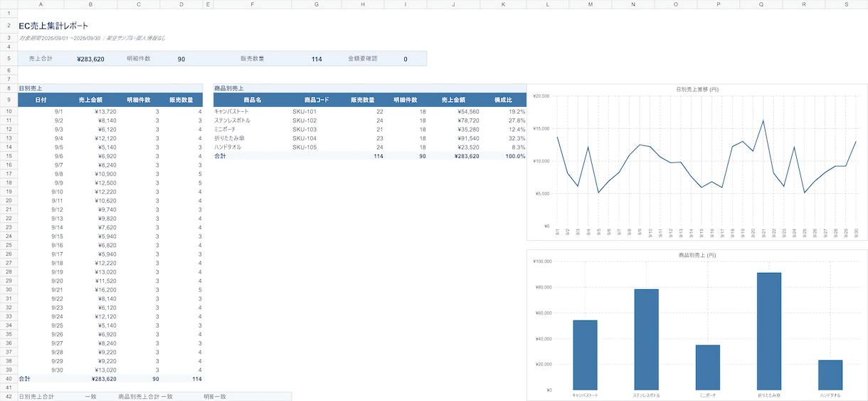Click the '商品コード' table header
The height and width of the screenshot is (401, 868).
317,100
